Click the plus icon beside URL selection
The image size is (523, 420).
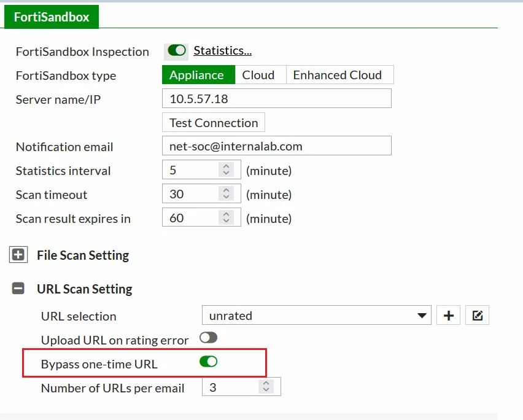pos(448,315)
